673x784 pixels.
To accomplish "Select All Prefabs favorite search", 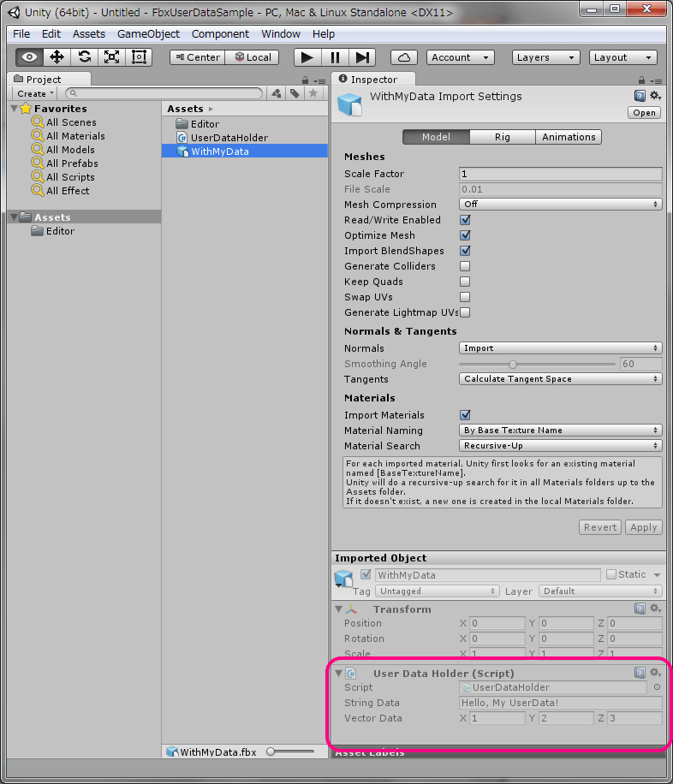I will click(72, 163).
